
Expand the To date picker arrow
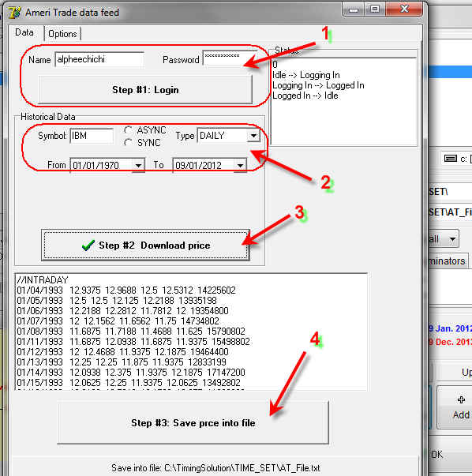point(240,166)
